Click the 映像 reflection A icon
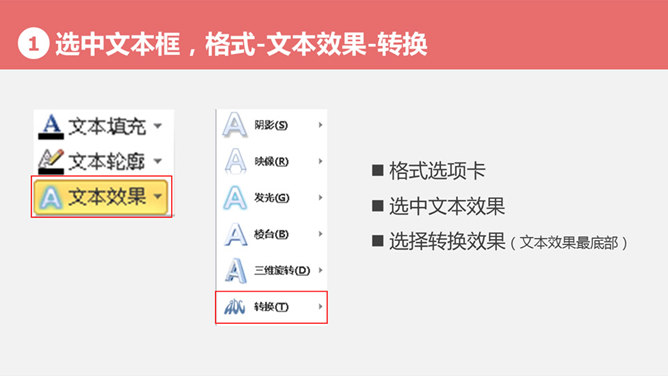This screenshot has width=668, height=376. (235, 161)
